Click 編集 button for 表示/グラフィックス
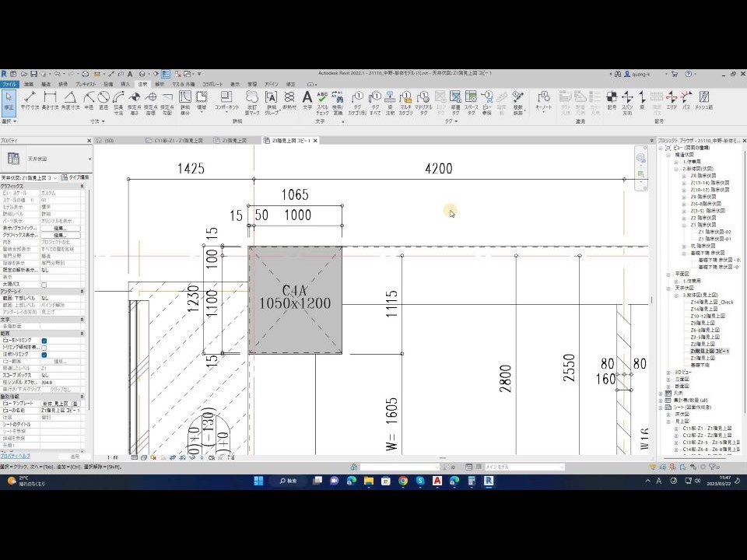 pos(59,228)
